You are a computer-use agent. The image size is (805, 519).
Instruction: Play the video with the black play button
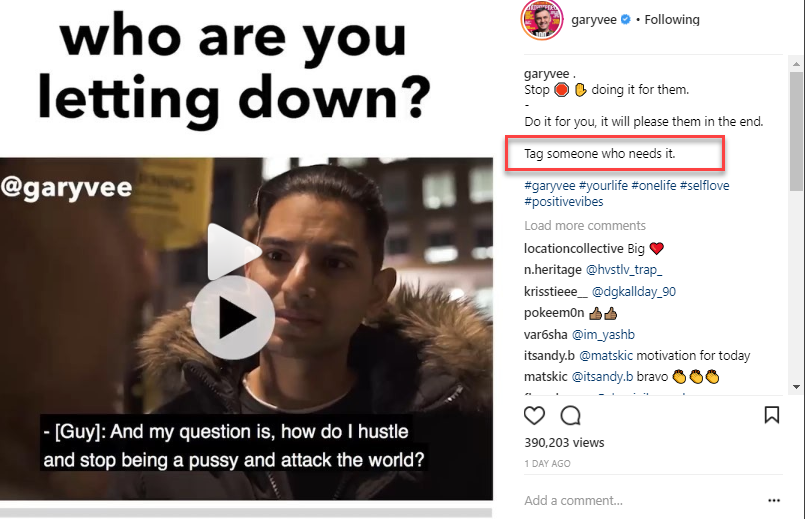(233, 318)
